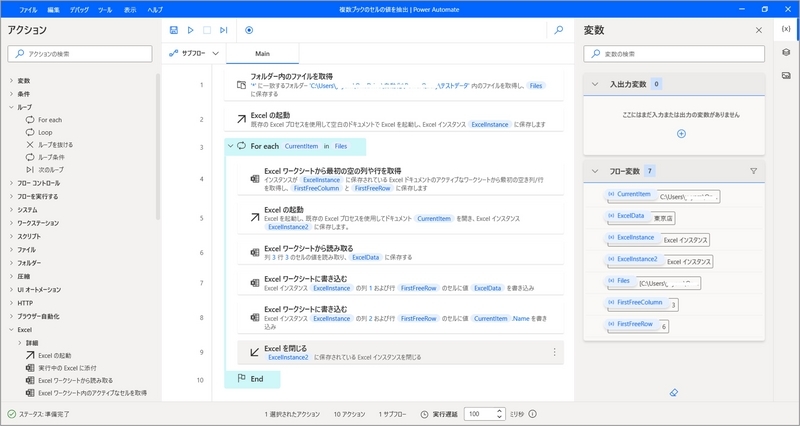
Task: Select the End action of the loop
Action: tap(253, 379)
